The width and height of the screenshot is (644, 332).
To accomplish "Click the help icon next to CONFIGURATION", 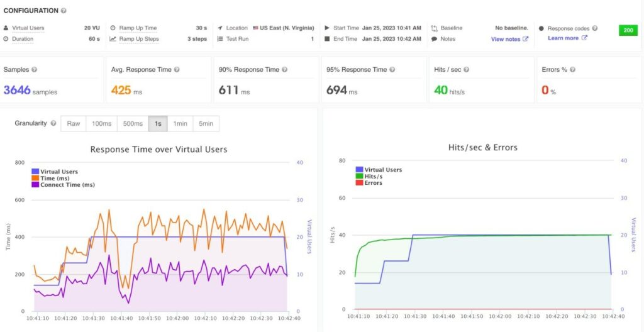I will coord(64,11).
